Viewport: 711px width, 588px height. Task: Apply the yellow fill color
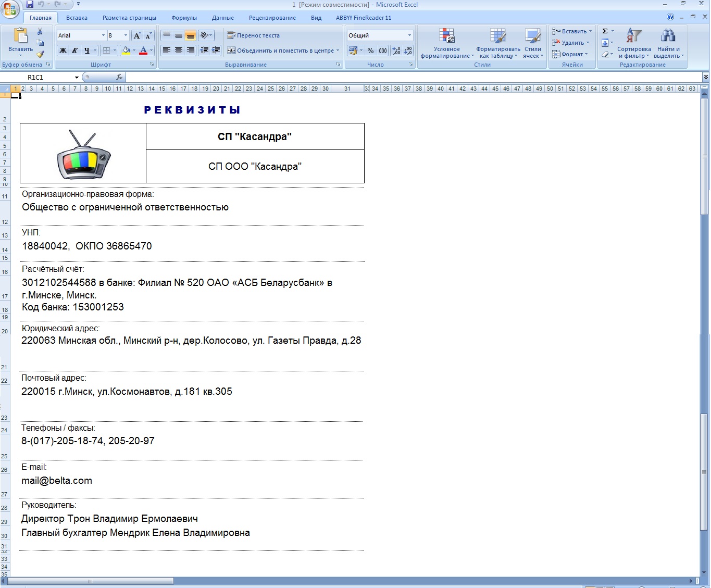[x=126, y=51]
